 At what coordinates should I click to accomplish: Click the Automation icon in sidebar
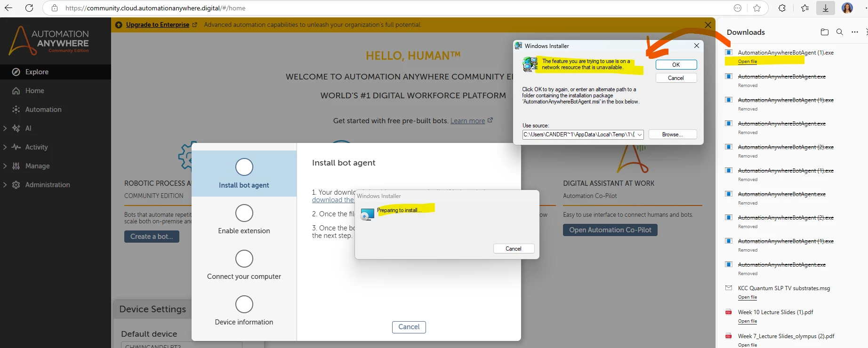click(x=16, y=110)
